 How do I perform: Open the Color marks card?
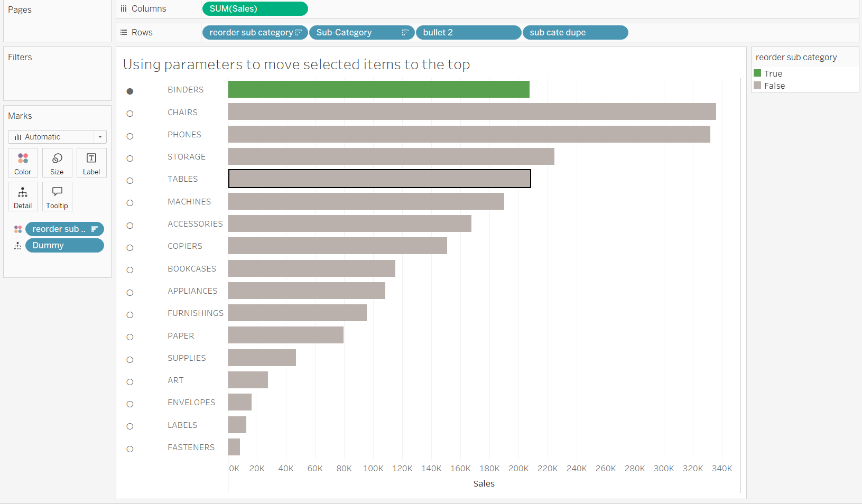pyautogui.click(x=23, y=163)
